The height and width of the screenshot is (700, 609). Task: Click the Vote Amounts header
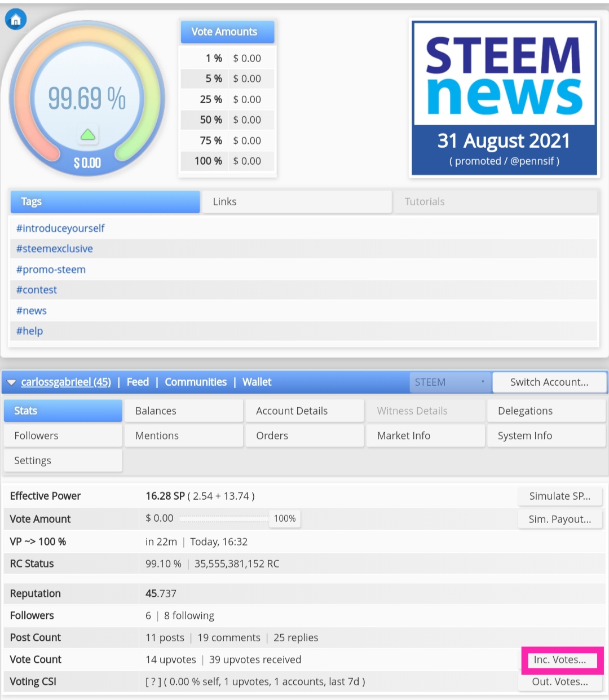click(x=227, y=32)
